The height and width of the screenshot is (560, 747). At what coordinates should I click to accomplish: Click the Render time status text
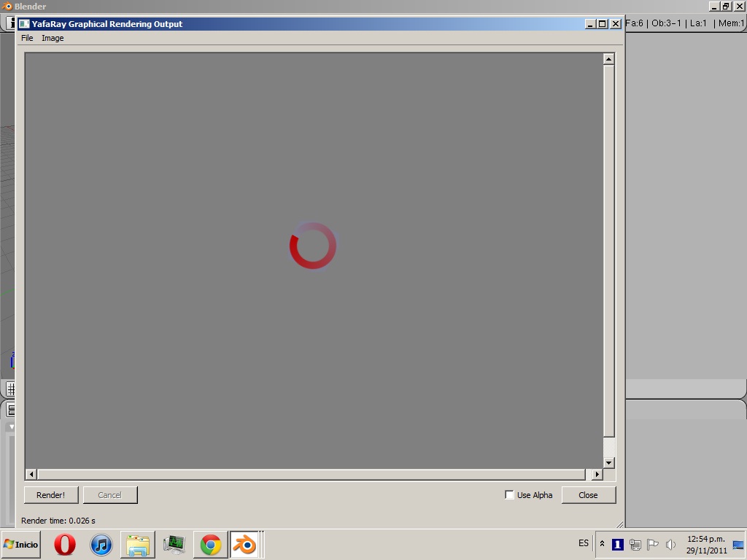58,521
